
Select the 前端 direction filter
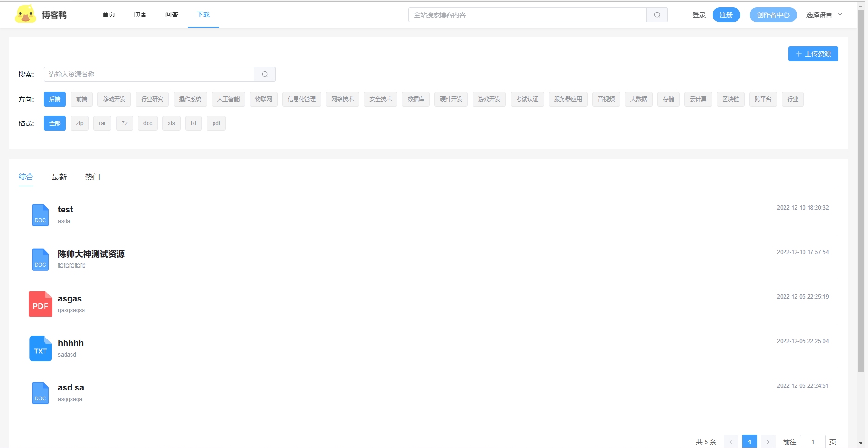(82, 99)
